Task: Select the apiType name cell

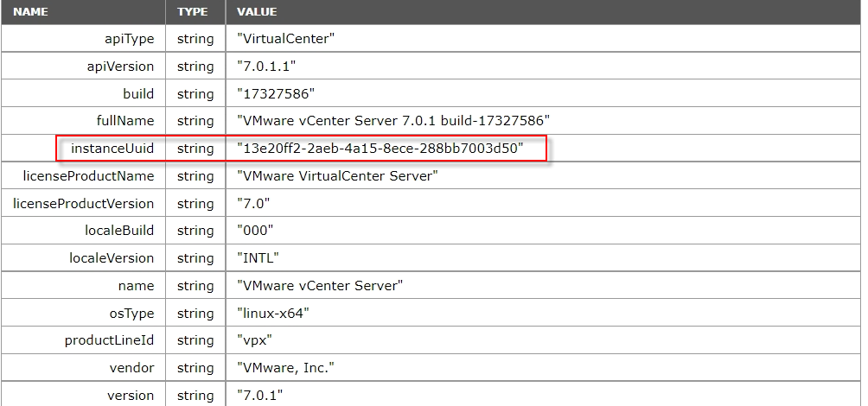Action: pyautogui.click(x=83, y=39)
